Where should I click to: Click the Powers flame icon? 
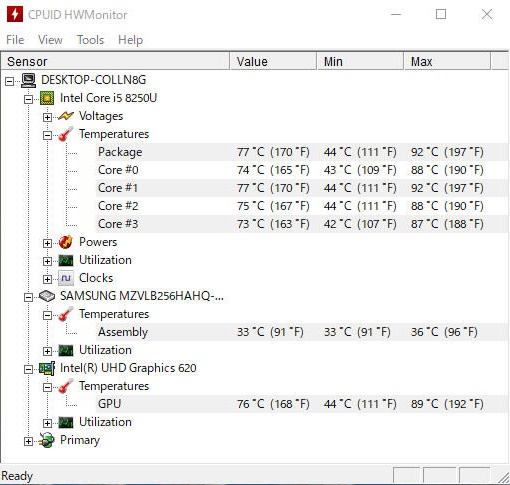[66, 242]
